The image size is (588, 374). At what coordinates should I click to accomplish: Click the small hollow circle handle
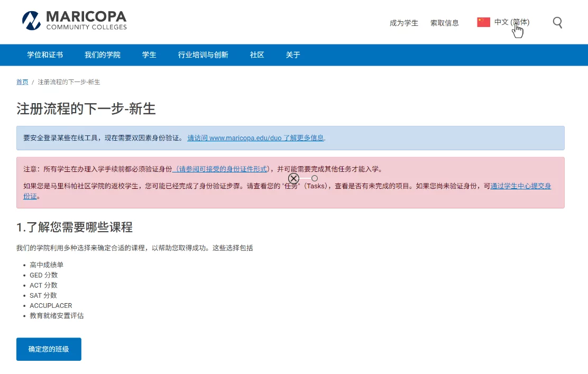(315, 178)
